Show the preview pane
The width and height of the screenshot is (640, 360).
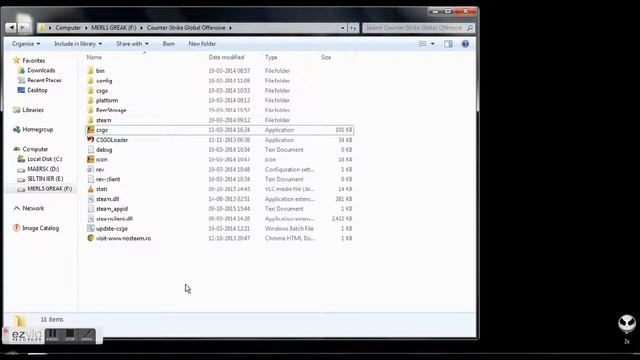click(x=448, y=44)
